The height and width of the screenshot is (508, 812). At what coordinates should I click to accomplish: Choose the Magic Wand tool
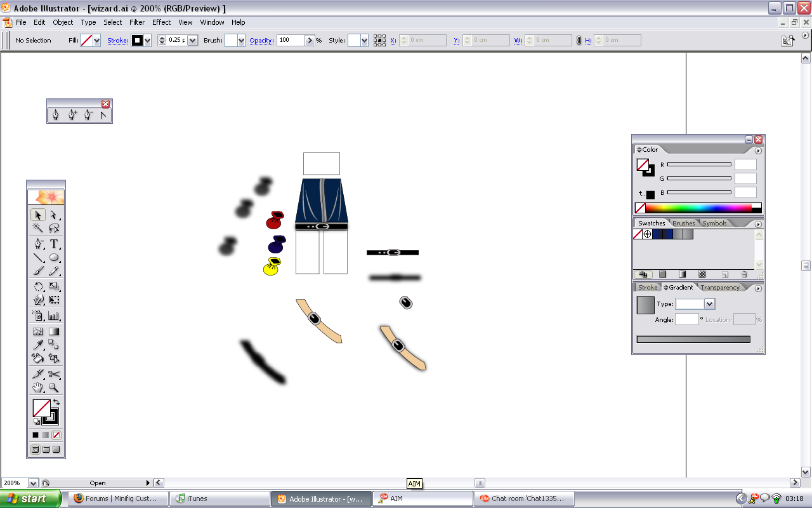pyautogui.click(x=38, y=228)
